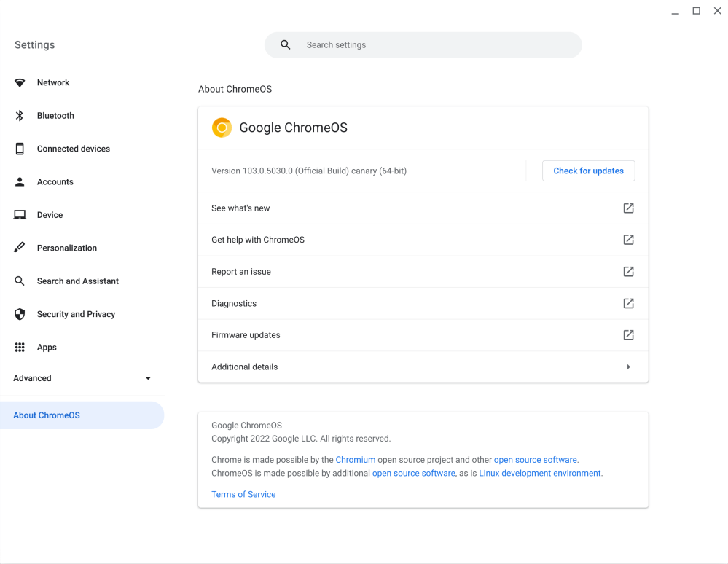Click the Network wifi icon in sidebar

(20, 83)
